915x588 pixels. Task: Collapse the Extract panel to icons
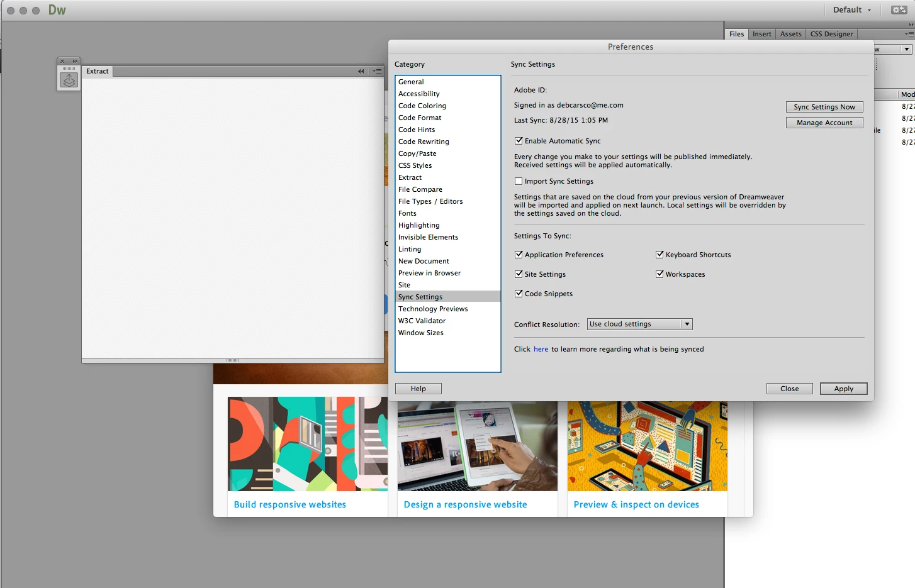coord(361,71)
